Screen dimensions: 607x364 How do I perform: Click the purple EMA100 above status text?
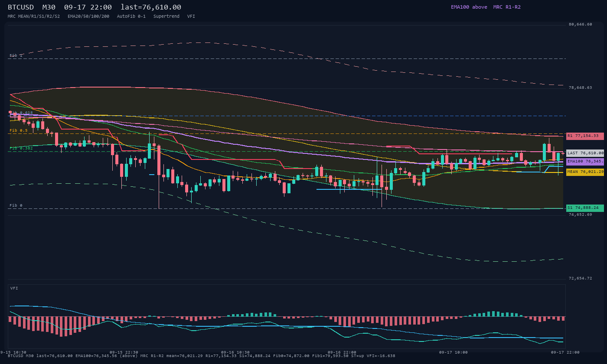point(469,7)
